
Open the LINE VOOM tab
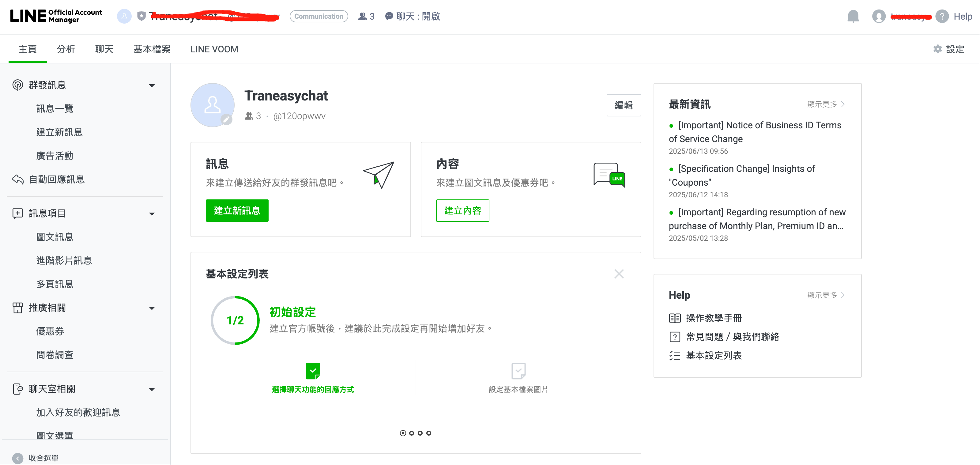click(214, 49)
